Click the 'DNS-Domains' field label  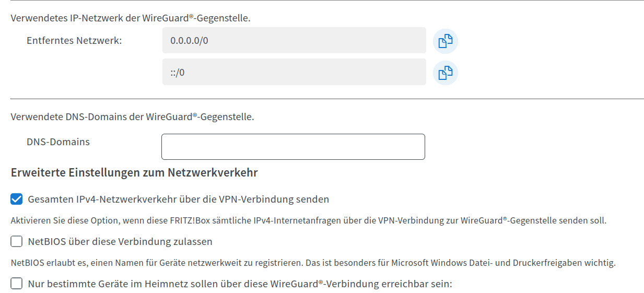[x=58, y=142]
